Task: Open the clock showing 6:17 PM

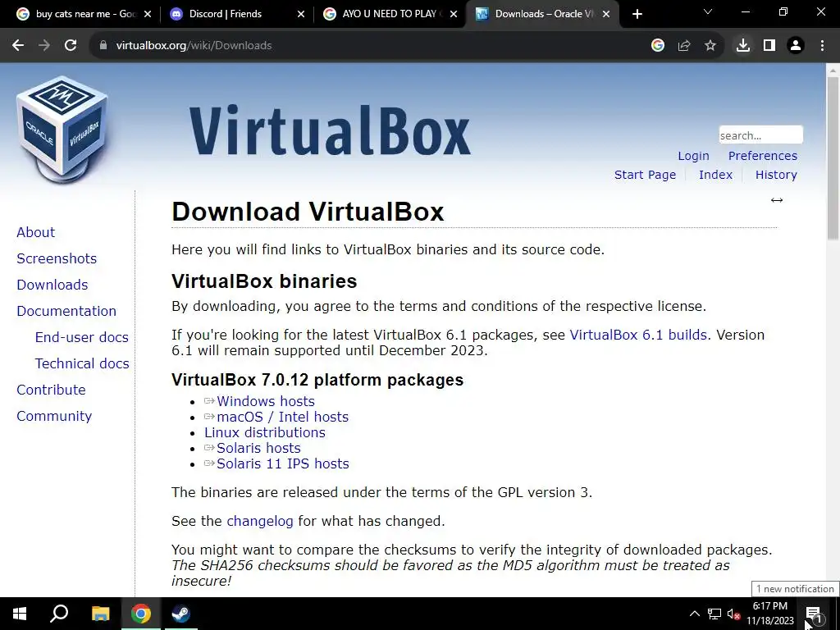Action: 770,614
